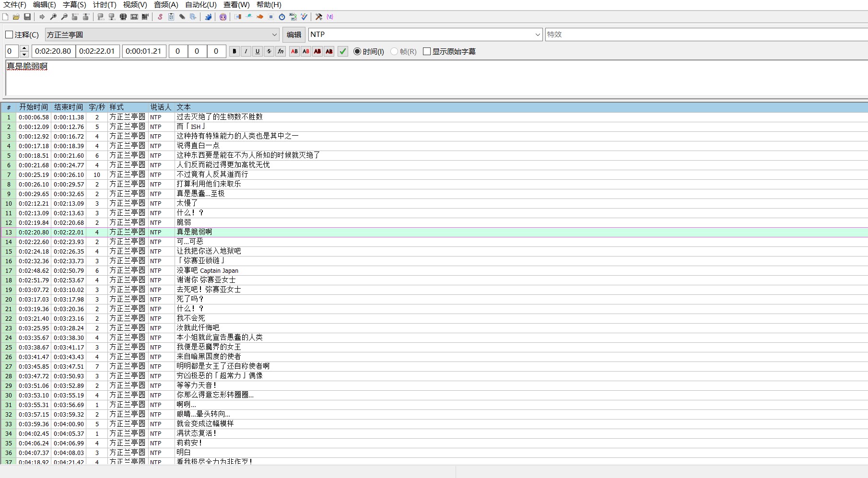Snap subtitle end to video
Viewport: 868px width, 478px height.
[112, 17]
